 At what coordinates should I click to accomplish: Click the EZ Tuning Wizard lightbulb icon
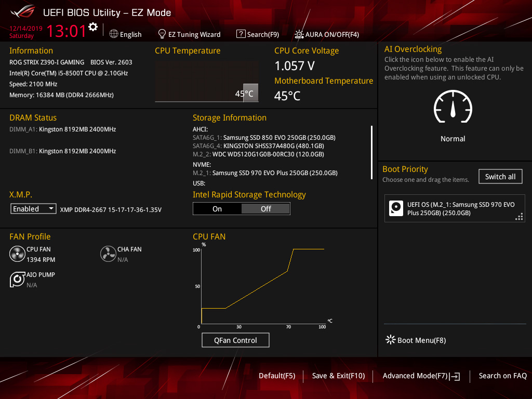[162, 34]
